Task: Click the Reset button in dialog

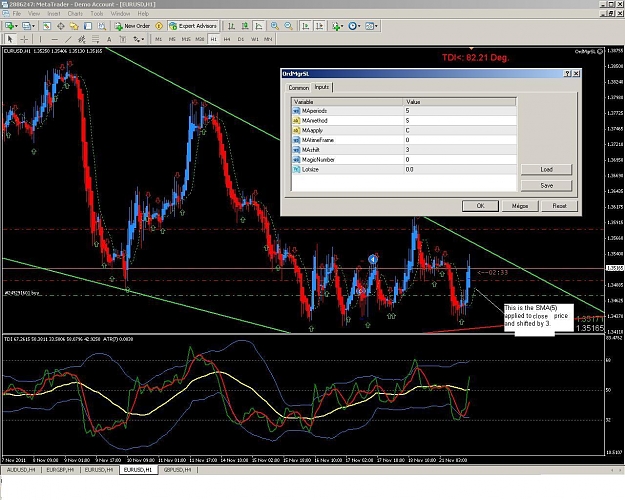Action: point(559,206)
